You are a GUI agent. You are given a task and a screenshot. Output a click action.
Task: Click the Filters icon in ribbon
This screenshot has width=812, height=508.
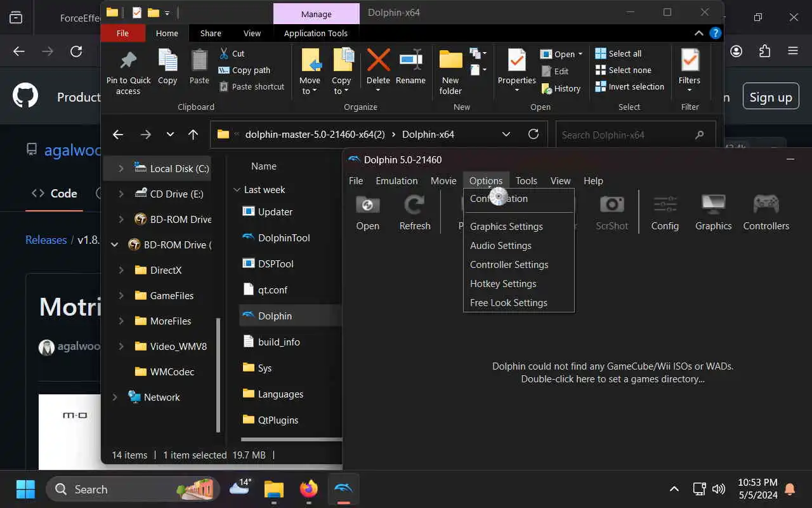(x=690, y=60)
